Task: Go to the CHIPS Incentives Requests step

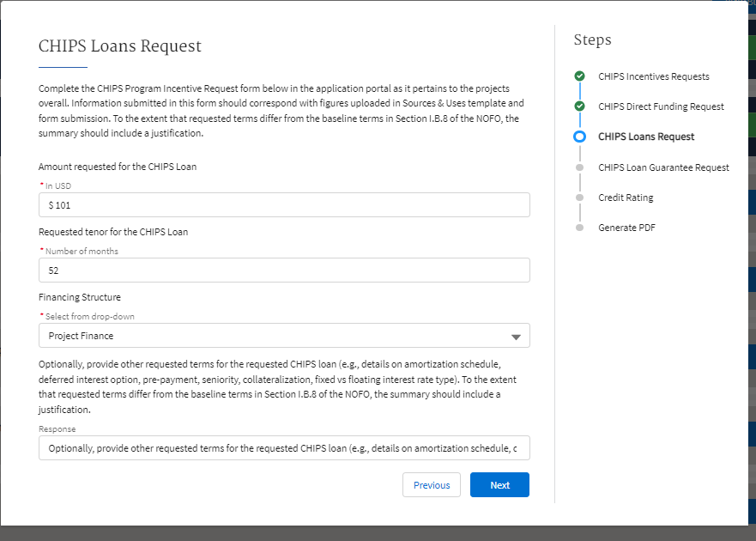Action: pos(653,76)
